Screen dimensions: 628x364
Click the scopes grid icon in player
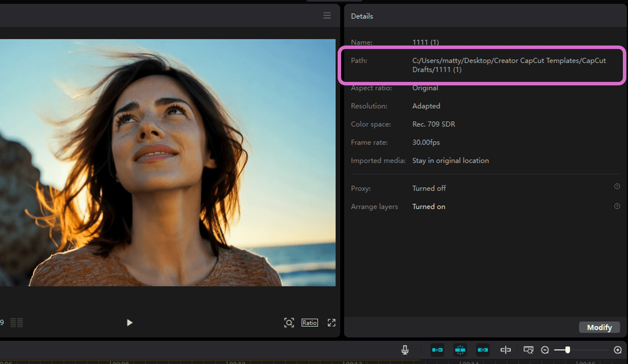coord(17,323)
